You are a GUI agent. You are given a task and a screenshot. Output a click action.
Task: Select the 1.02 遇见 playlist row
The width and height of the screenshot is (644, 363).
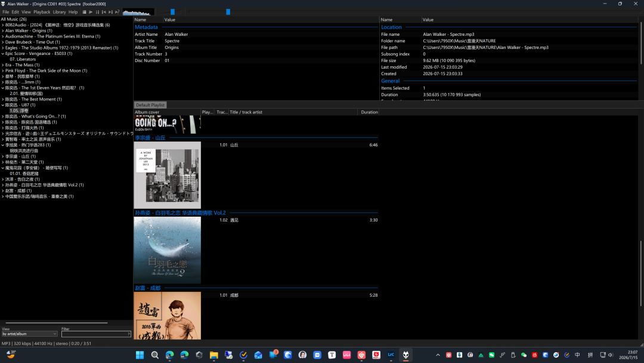click(290, 220)
